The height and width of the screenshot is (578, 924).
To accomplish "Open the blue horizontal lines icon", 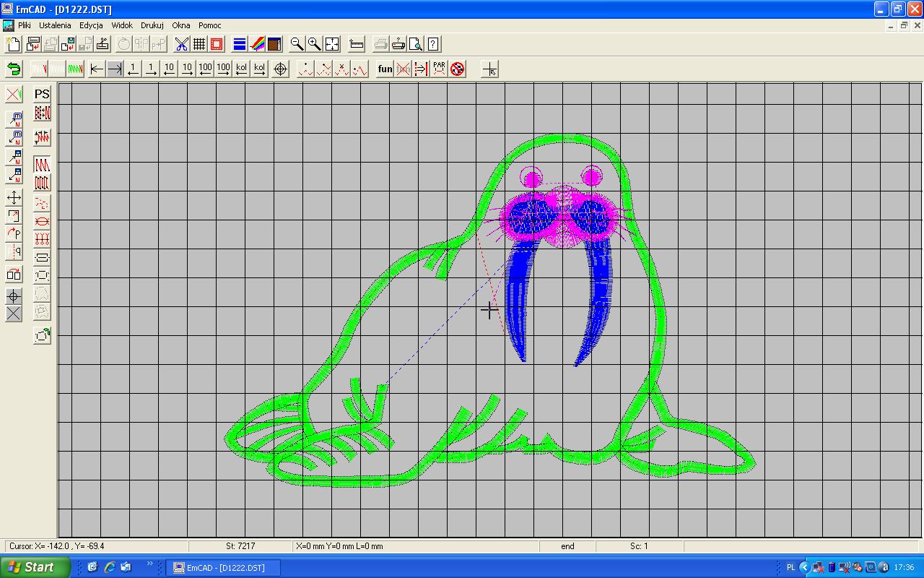I will click(x=240, y=44).
